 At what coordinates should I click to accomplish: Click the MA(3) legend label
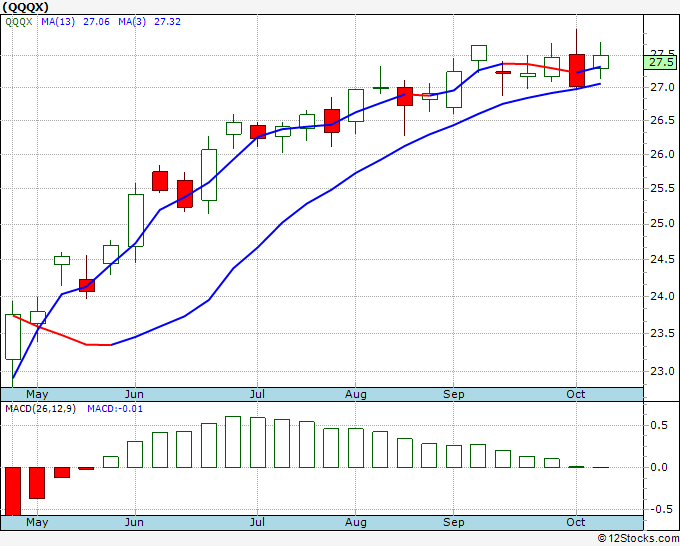pos(132,22)
